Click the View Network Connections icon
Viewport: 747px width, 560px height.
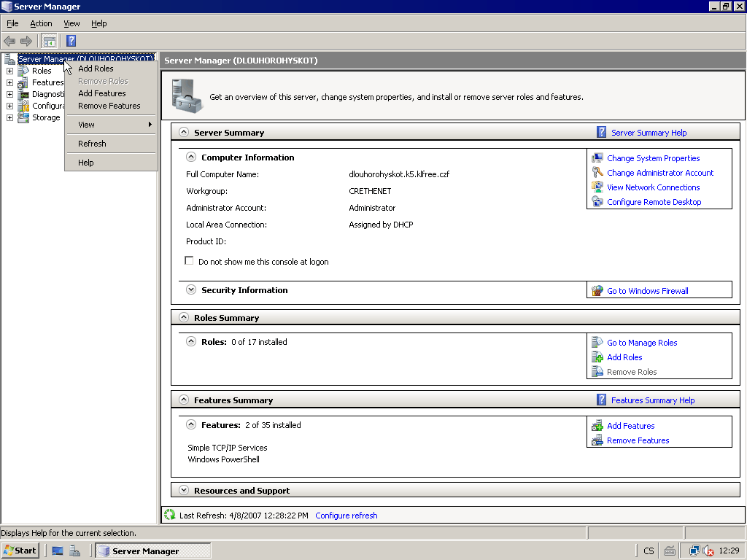(597, 187)
